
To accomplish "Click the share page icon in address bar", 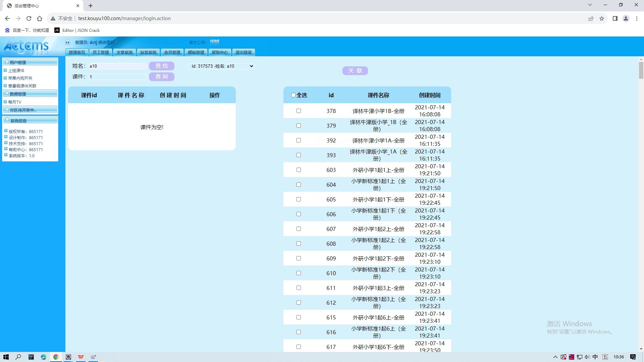I will pos(591,18).
